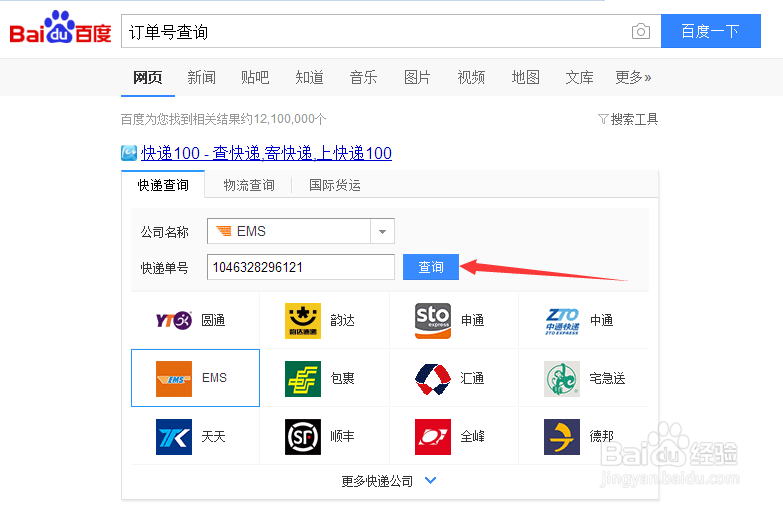The width and height of the screenshot is (783, 505).
Task: Switch to the 视频 tab
Action: coord(471,77)
